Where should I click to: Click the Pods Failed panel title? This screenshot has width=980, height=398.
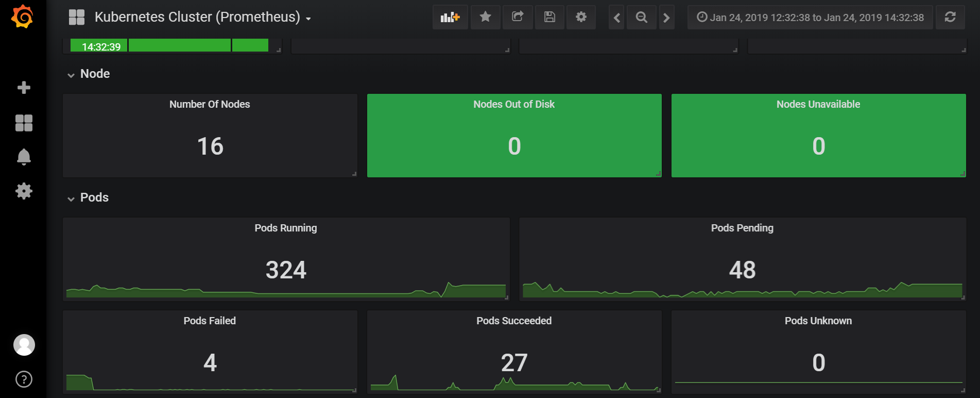tap(210, 321)
